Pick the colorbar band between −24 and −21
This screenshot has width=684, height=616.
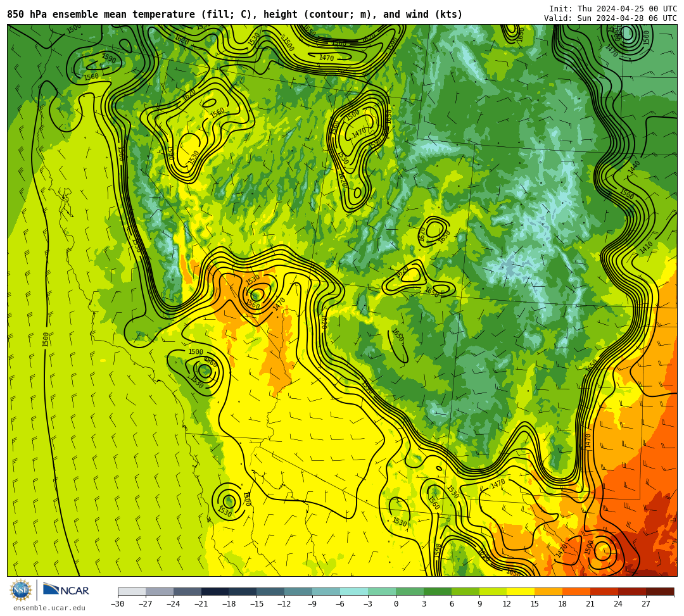(187, 591)
